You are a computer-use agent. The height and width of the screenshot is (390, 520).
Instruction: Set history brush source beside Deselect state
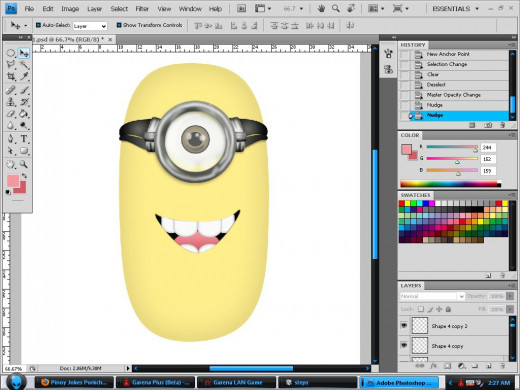404,85
